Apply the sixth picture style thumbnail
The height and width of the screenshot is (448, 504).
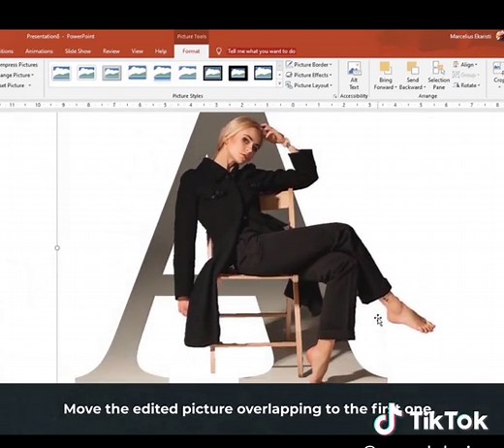tap(187, 73)
